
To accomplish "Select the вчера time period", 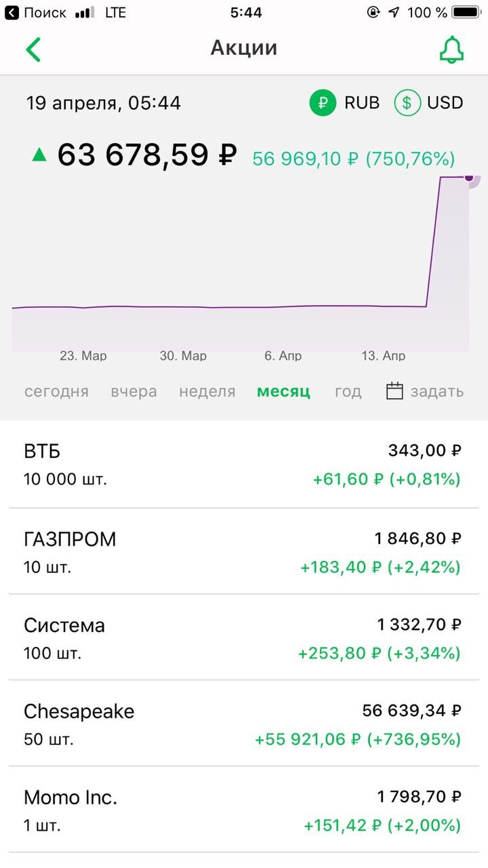I will 134,391.
